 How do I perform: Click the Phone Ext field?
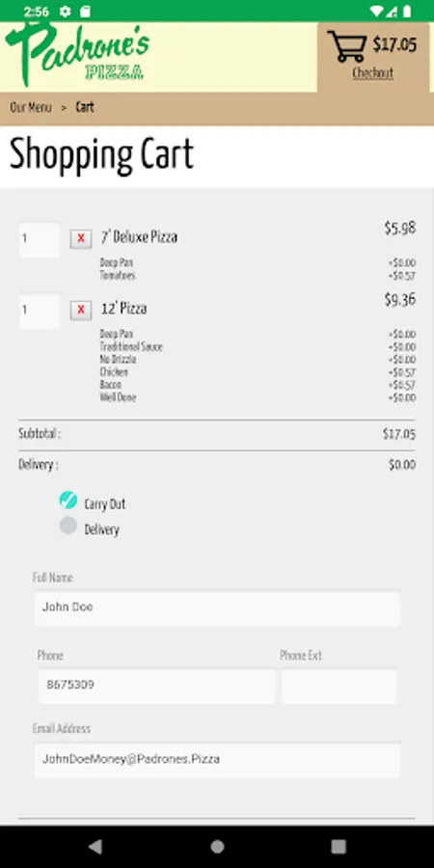(339, 687)
